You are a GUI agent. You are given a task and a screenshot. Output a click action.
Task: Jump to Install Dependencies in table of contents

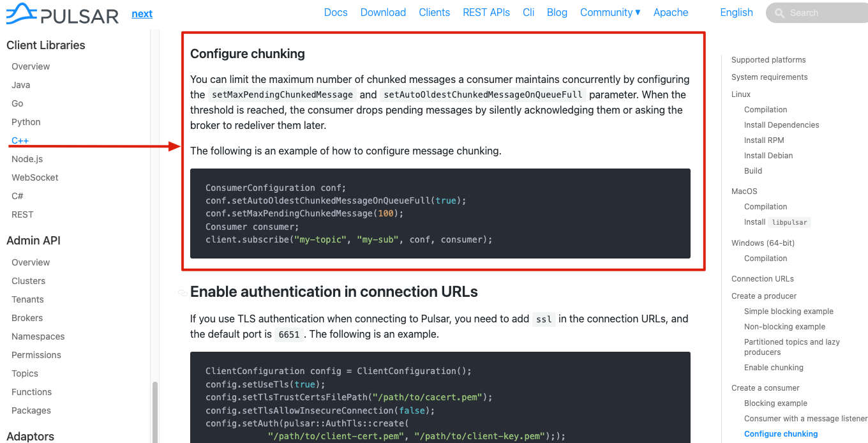782,125
